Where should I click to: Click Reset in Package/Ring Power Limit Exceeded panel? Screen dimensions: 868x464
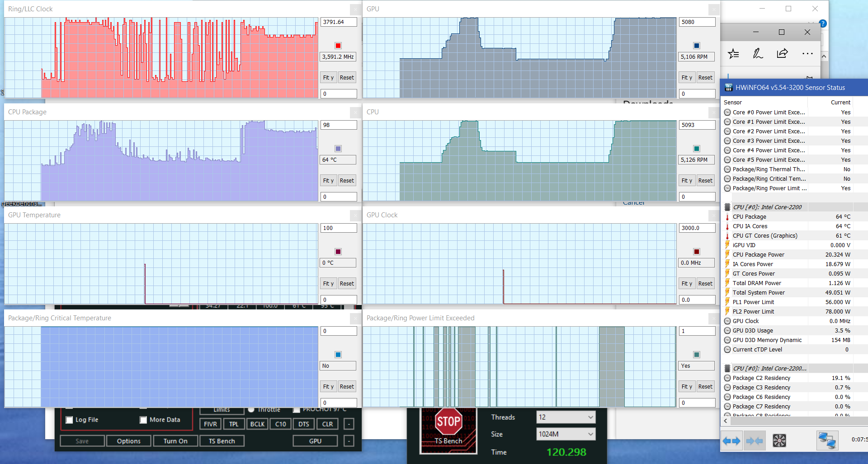[705, 387]
